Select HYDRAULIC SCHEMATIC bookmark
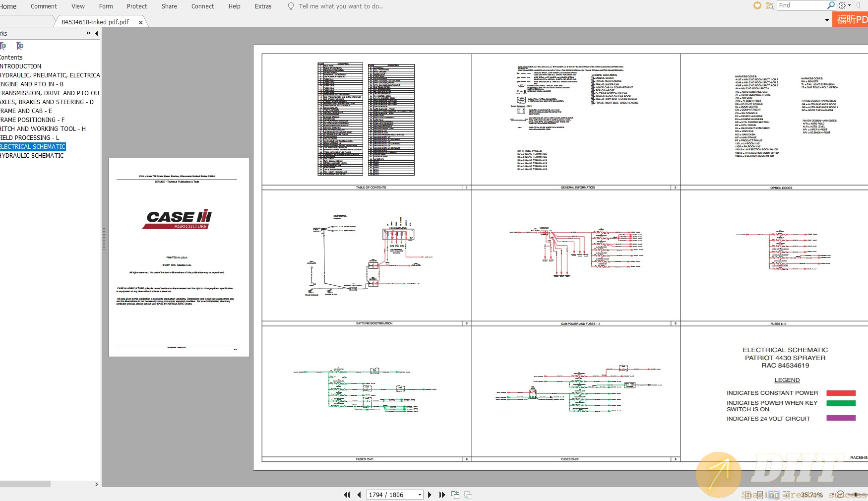 tap(32, 156)
